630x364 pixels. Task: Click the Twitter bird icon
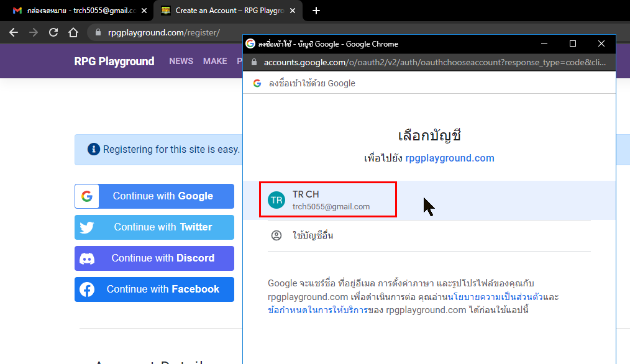click(87, 227)
